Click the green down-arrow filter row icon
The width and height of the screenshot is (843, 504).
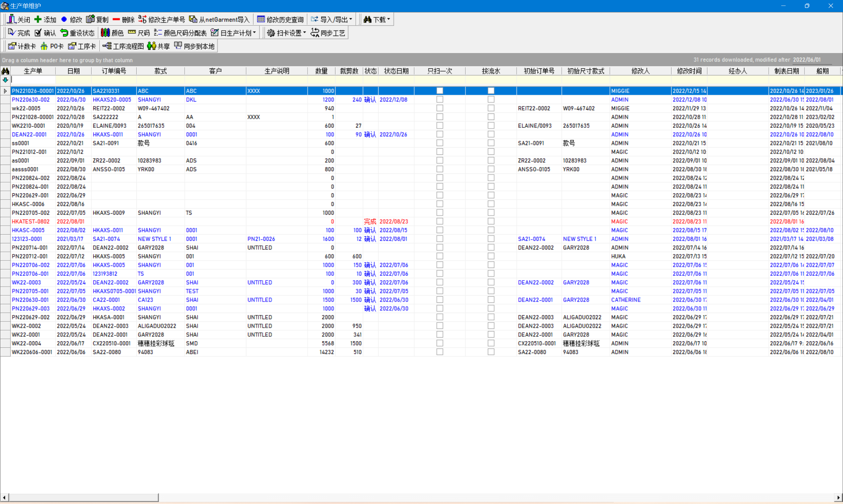click(x=6, y=80)
